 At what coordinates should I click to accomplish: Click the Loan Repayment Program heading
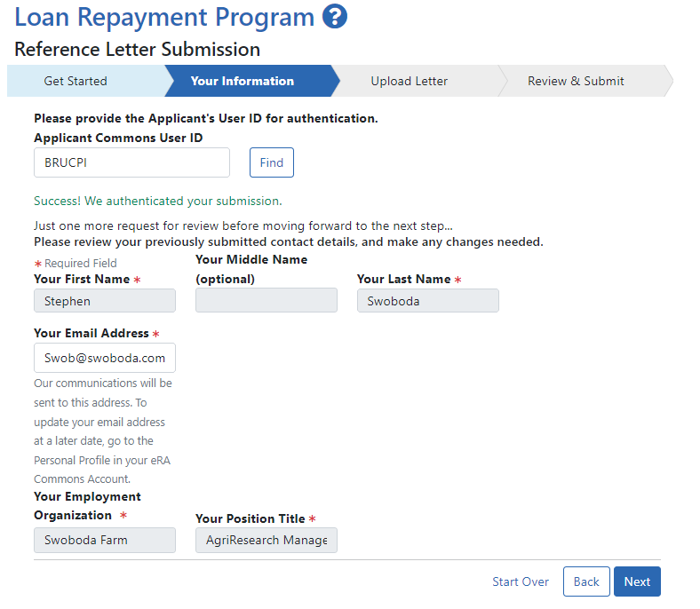(x=164, y=17)
